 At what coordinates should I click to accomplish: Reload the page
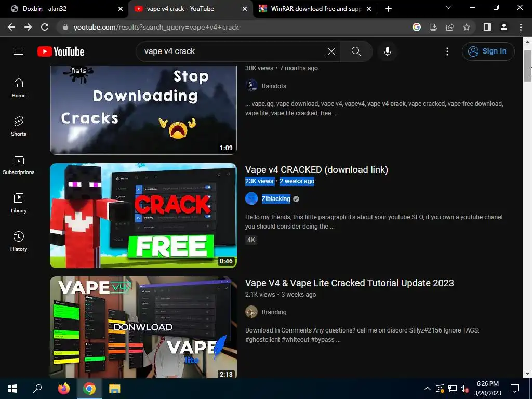click(x=45, y=27)
